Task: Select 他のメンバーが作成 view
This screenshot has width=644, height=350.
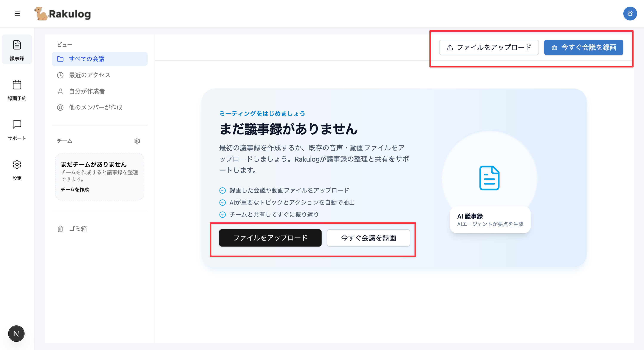Action: tap(96, 107)
